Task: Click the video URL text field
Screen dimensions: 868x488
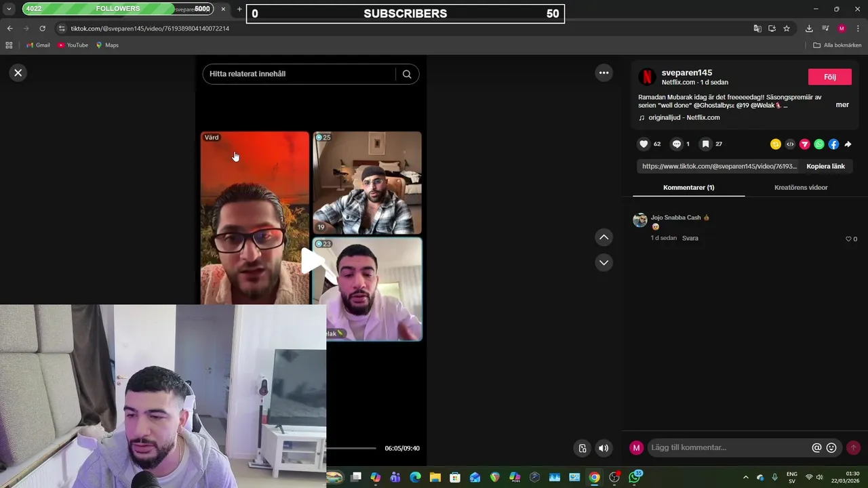Action: (719, 166)
